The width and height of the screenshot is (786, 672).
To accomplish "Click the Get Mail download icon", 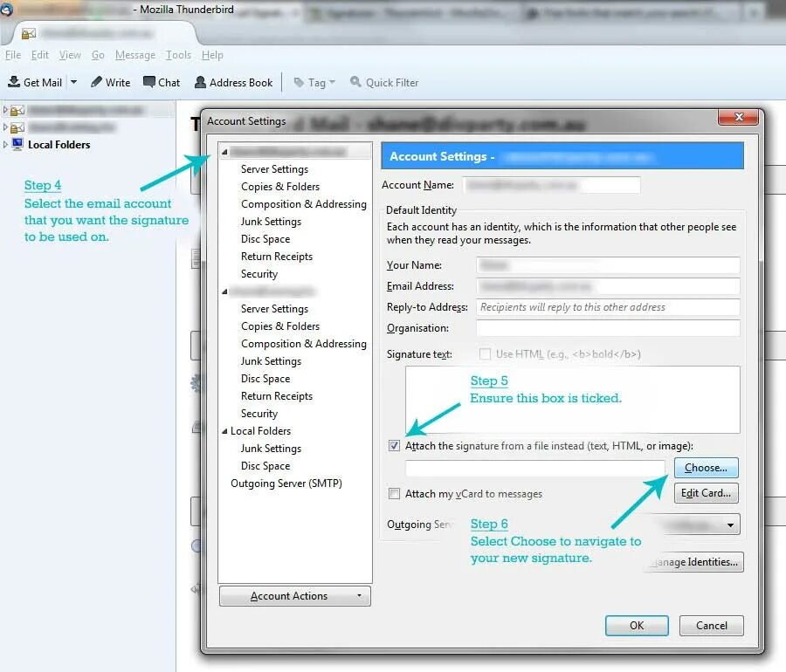I will 14,82.
